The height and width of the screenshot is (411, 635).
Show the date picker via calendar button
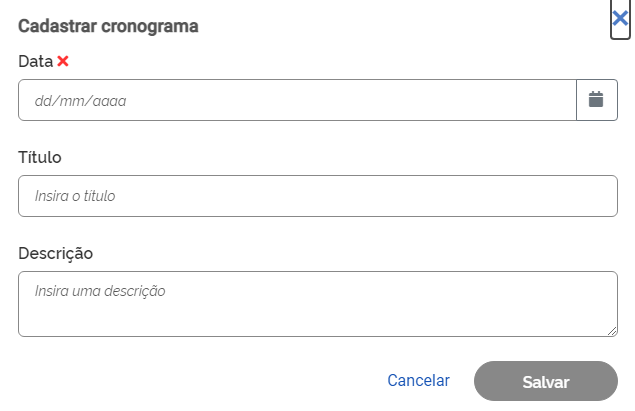coord(596,100)
